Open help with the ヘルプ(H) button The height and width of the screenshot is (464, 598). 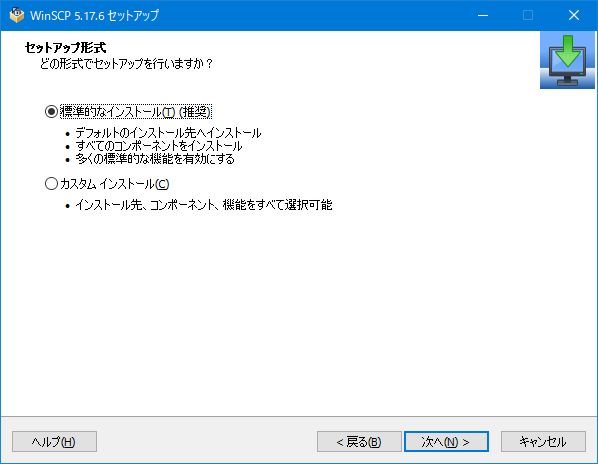(x=54, y=442)
